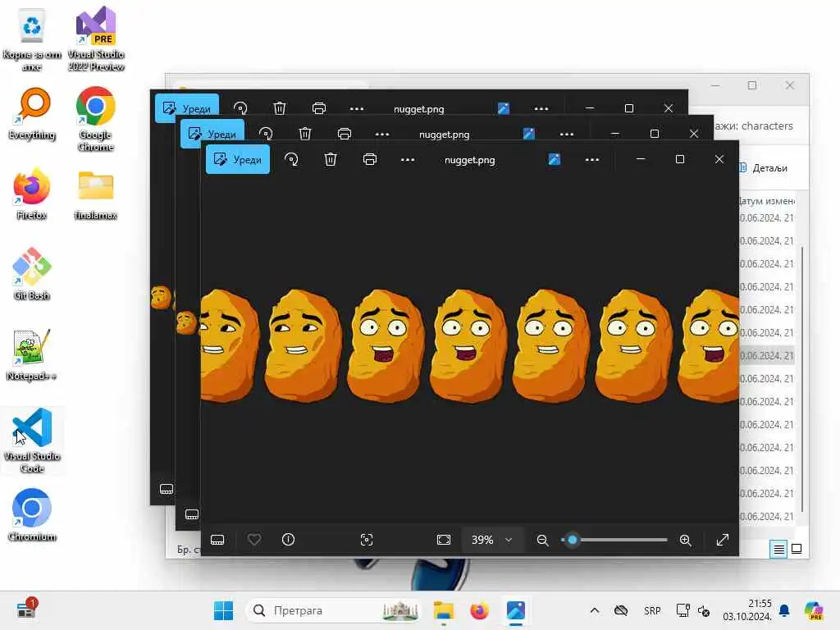Open Designer/Clipchamp blue icon in front window
The width and height of the screenshot is (840, 630).
[554, 160]
